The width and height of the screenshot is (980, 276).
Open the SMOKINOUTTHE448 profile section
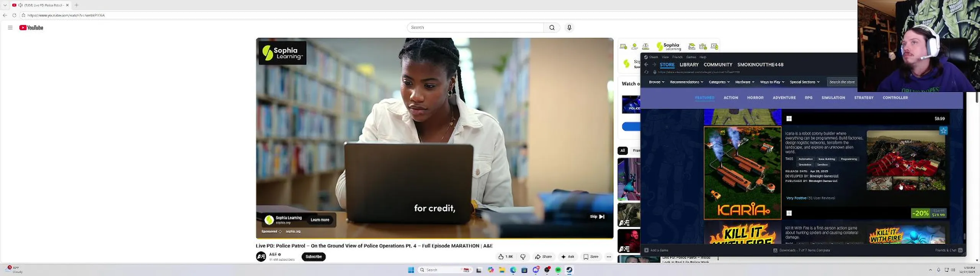760,65
